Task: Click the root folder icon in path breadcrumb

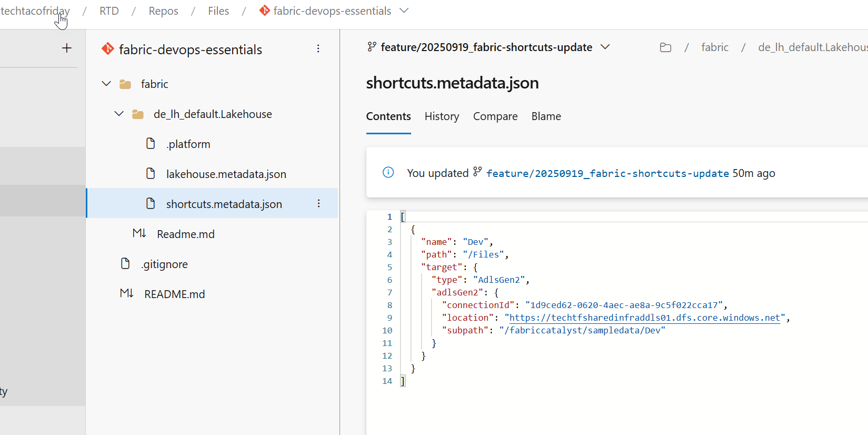Action: point(665,48)
